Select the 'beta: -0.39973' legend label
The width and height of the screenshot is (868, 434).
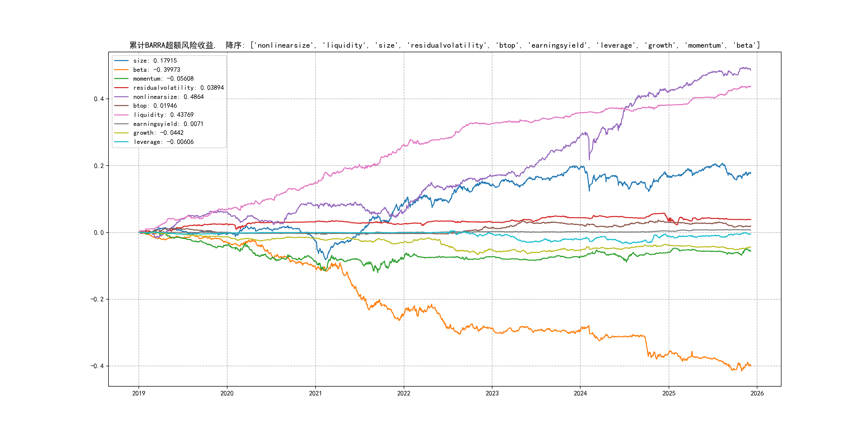(156, 70)
